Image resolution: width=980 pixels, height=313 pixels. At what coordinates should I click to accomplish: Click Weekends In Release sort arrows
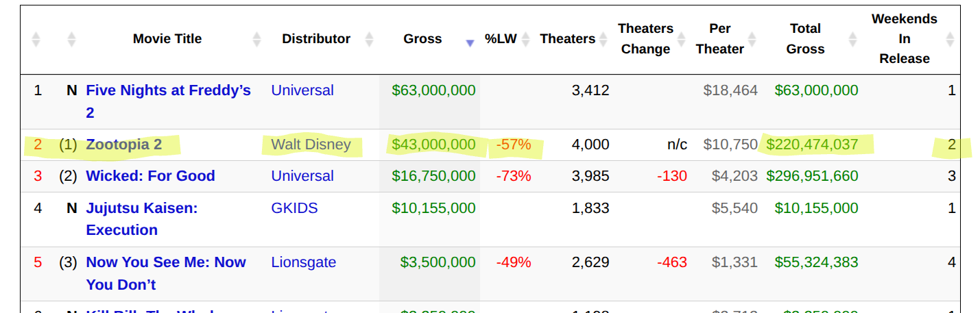[x=950, y=39]
